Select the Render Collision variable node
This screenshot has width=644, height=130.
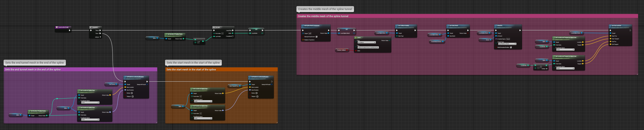(x=342, y=50)
